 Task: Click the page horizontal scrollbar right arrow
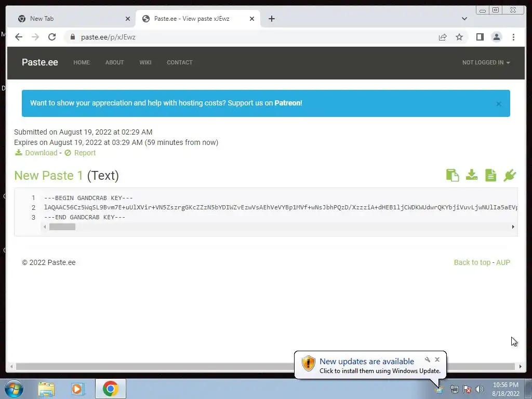tap(520, 366)
